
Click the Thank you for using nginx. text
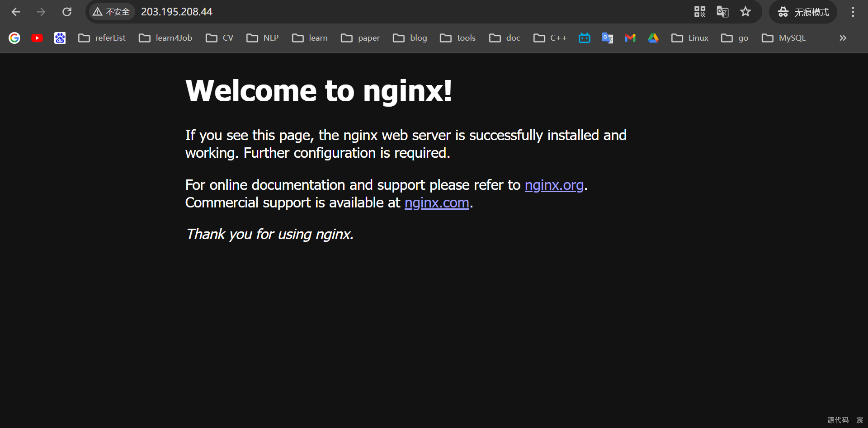tap(269, 235)
